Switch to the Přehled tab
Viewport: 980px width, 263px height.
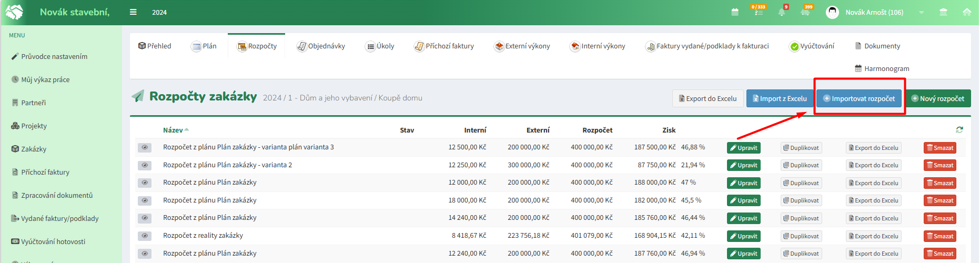point(155,46)
